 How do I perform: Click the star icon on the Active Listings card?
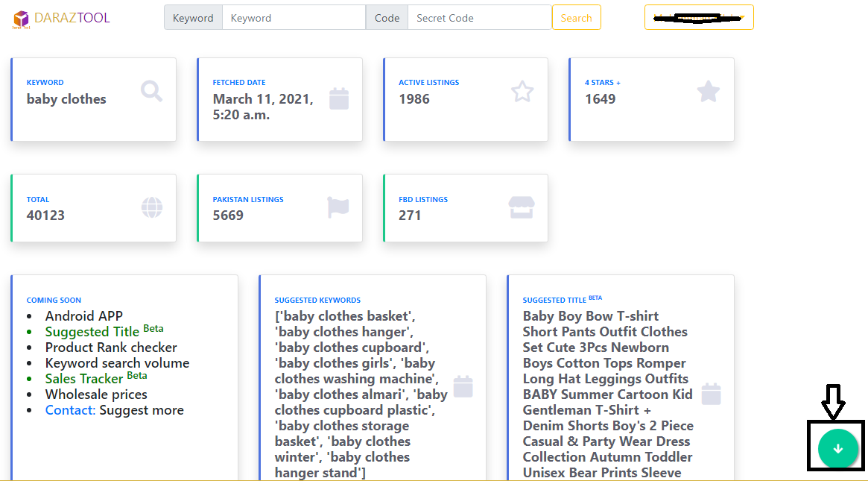pos(522,90)
